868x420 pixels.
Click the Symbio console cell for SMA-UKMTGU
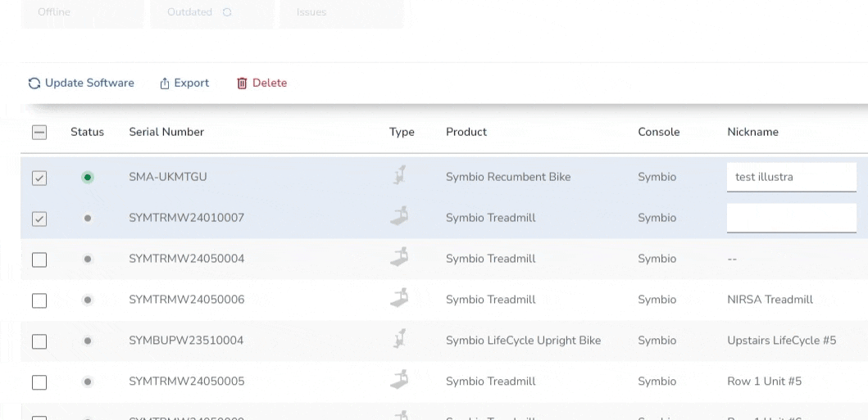pos(657,178)
